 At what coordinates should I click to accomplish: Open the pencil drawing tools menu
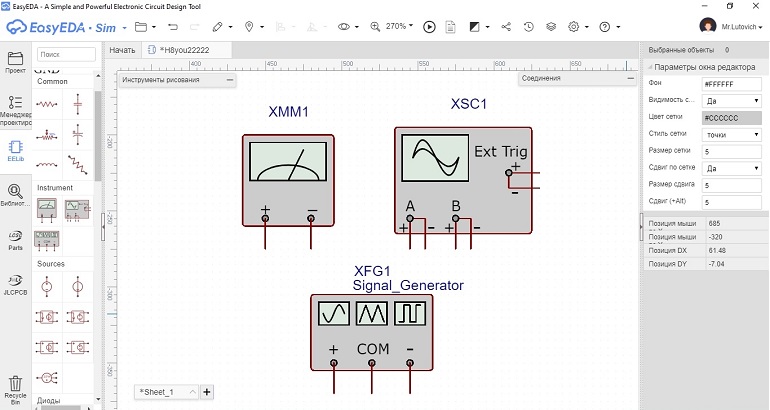218,27
